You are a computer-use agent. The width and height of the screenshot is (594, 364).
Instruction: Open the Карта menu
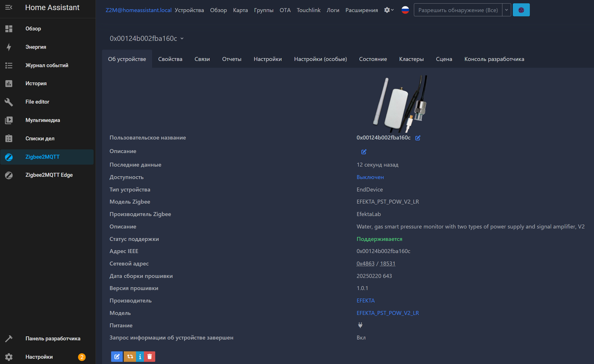point(241,10)
